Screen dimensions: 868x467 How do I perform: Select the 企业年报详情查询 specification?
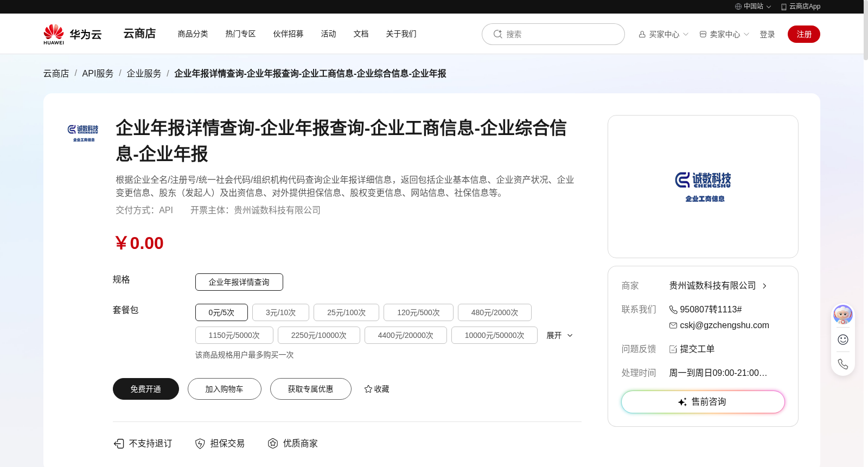pyautogui.click(x=239, y=282)
